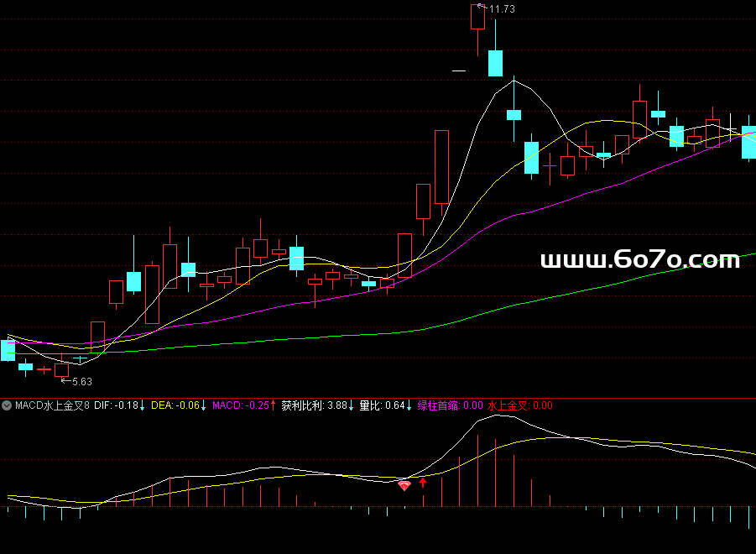This screenshot has height=554, width=756.
Task: Click the red 水上金叉 0.00 label
Action: [x=519, y=405]
